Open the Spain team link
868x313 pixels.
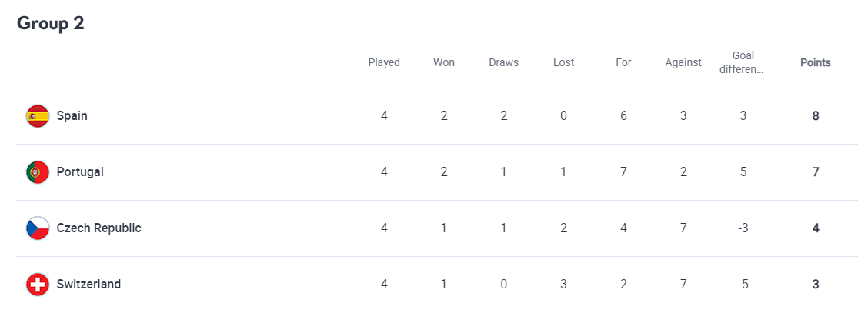(72, 116)
